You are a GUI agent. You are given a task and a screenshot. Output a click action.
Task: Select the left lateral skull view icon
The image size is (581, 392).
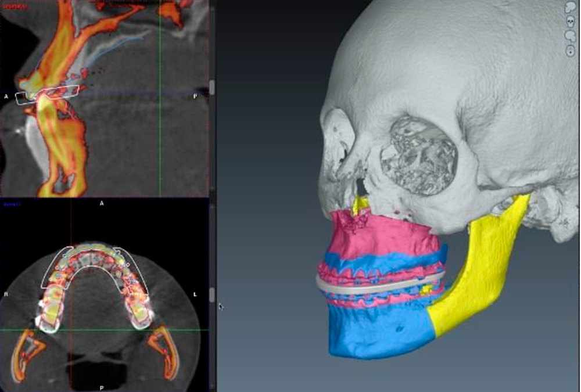pos(570,35)
